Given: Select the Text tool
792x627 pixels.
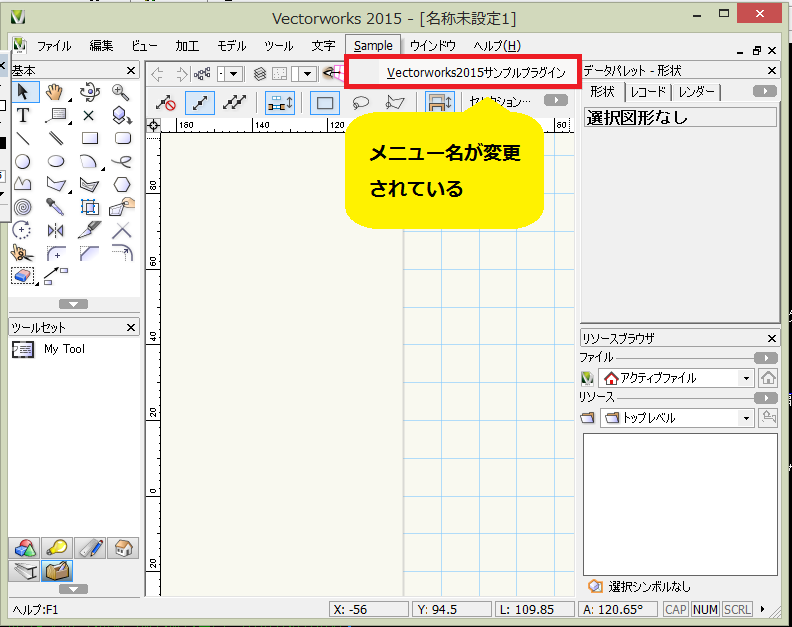Looking at the screenshot, I should coord(23,115).
